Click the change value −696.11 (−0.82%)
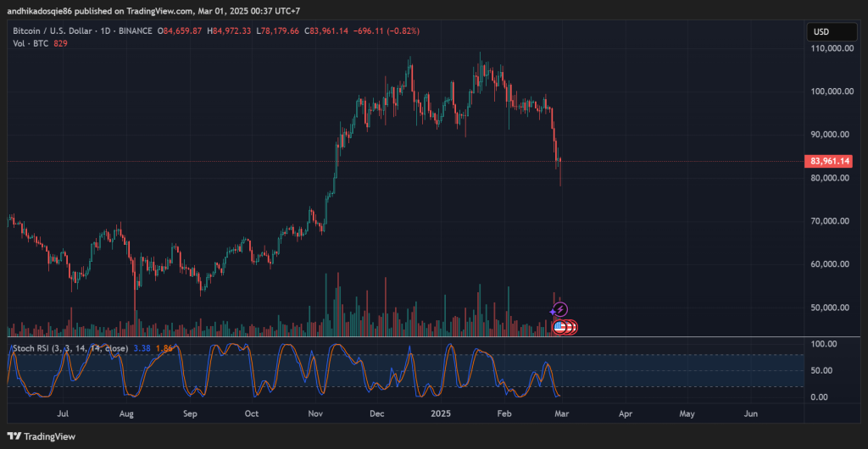Screen dimensions: 868x449 (386, 31)
